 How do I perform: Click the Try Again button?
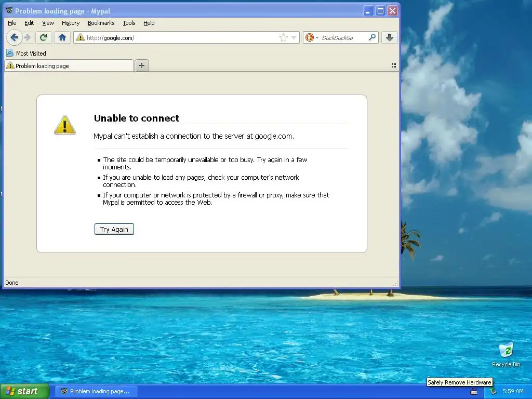(x=114, y=229)
